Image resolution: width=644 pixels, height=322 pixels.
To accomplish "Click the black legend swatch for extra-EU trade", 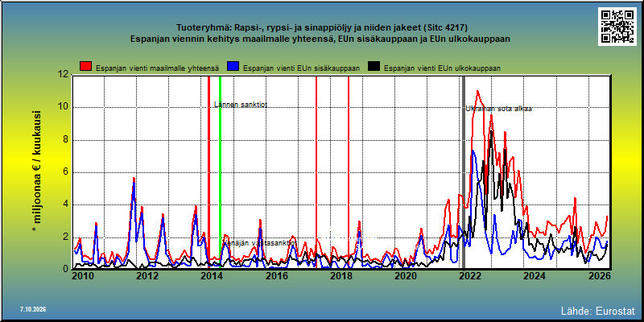I will [374, 67].
